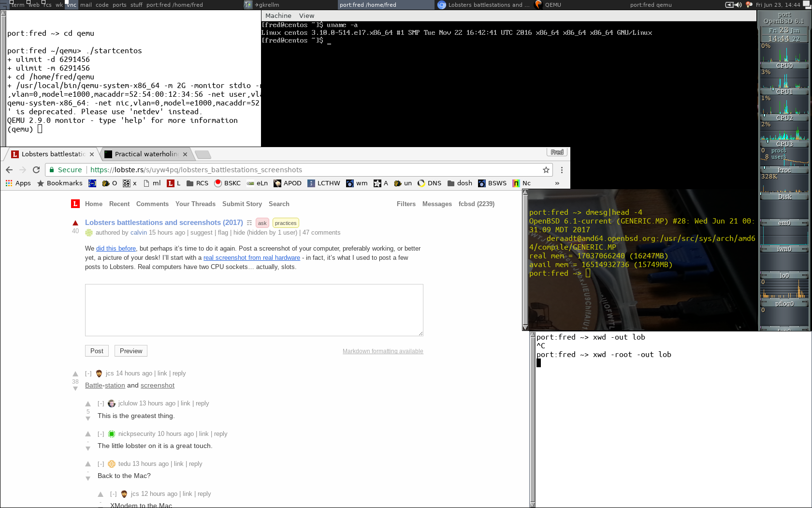Downvote tedu's comment
The image size is (812, 508).
pyautogui.click(x=88, y=478)
